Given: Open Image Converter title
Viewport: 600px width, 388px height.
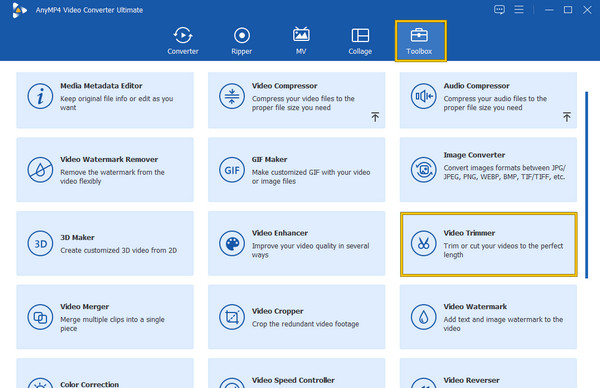Looking at the screenshot, I should point(474,155).
